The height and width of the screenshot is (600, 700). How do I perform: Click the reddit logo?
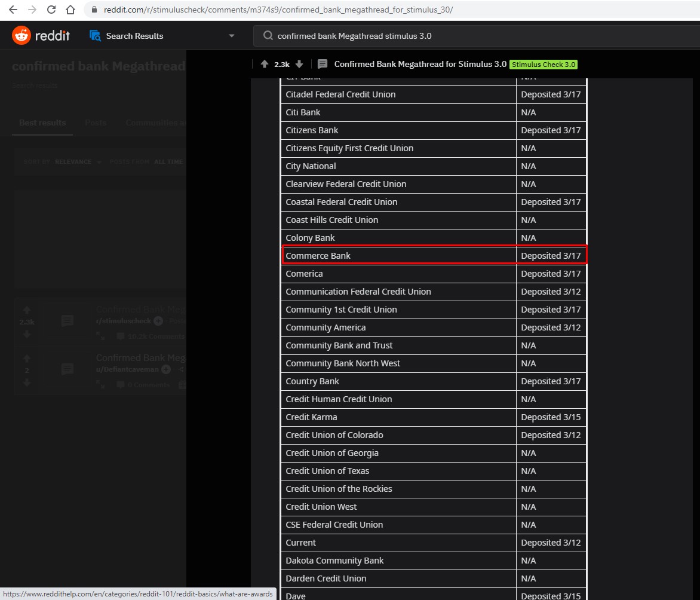coord(41,35)
